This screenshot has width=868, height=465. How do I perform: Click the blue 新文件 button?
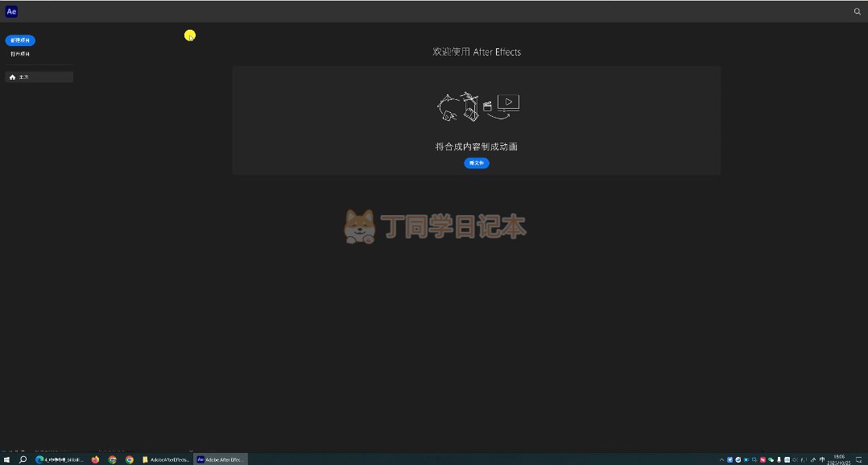pyautogui.click(x=477, y=163)
